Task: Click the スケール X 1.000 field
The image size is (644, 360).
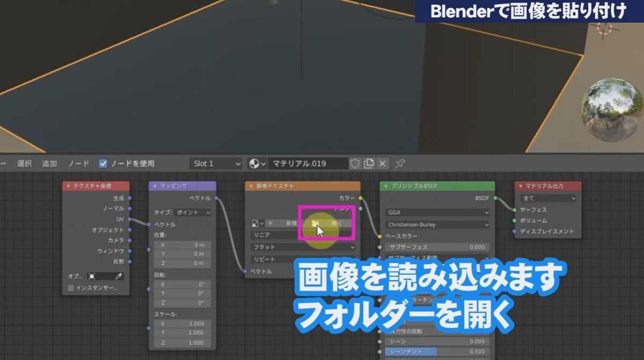Action: point(182,324)
